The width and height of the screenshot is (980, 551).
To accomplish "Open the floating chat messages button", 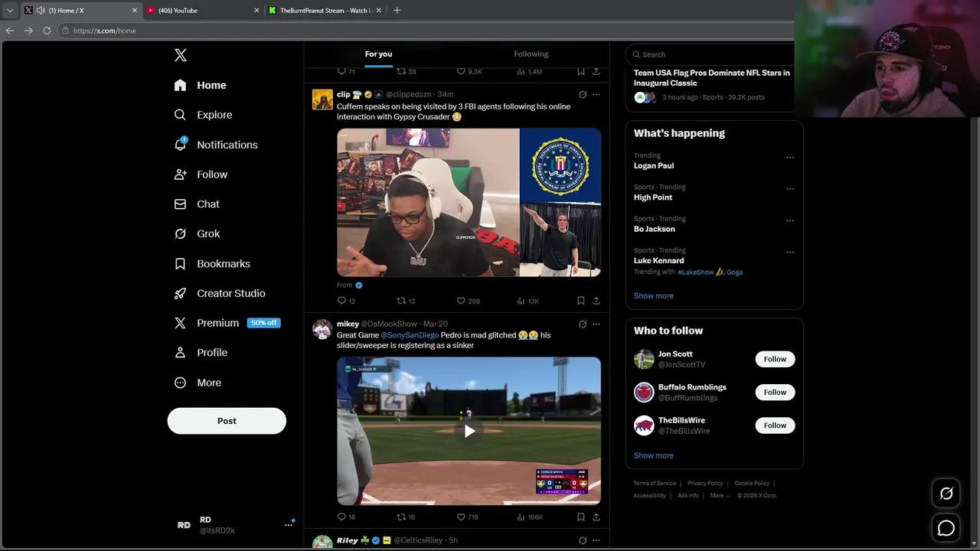I will tap(946, 528).
